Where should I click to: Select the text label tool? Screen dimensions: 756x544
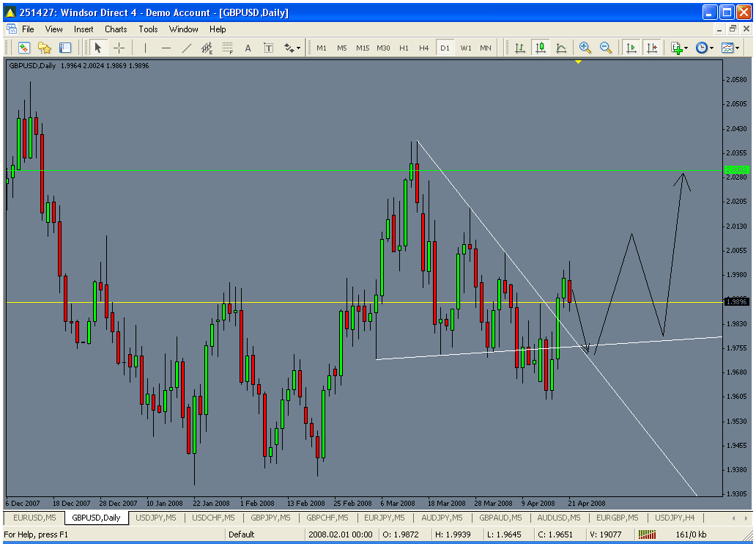coord(248,48)
